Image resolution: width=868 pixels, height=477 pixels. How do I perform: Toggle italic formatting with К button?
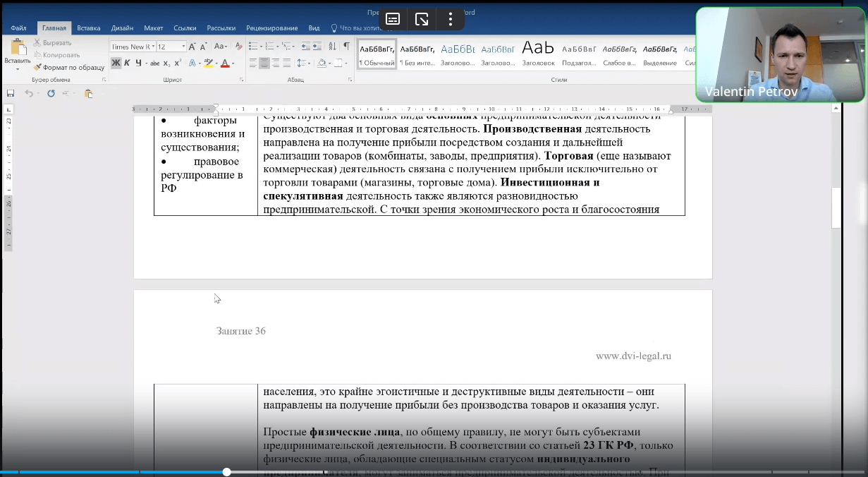[126, 64]
